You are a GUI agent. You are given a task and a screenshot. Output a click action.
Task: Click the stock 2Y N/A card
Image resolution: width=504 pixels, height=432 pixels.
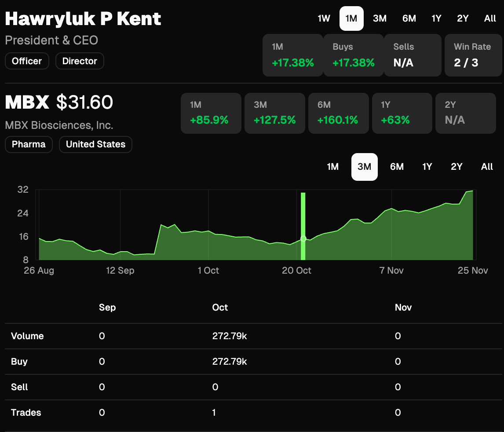coord(466,113)
